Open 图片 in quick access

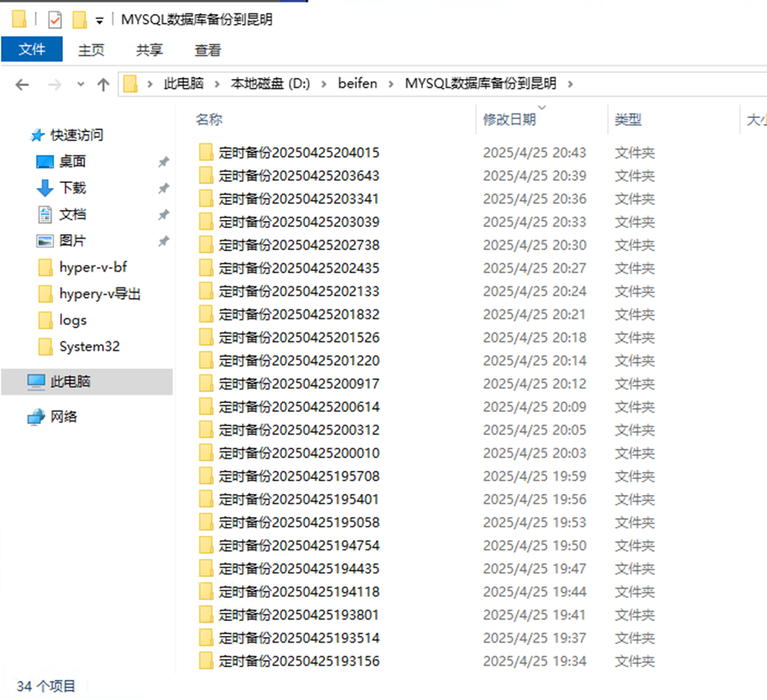tap(73, 240)
